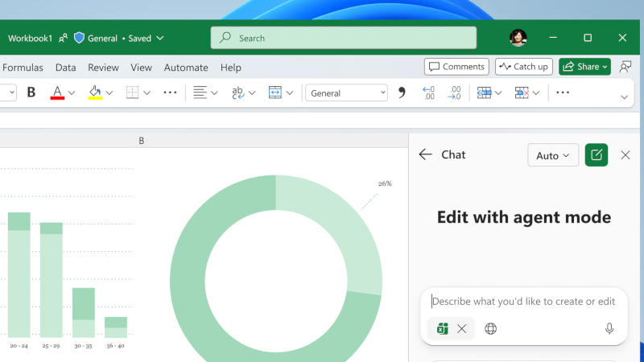The width and height of the screenshot is (644, 362).
Task: Click the Comments button
Action: (x=456, y=67)
